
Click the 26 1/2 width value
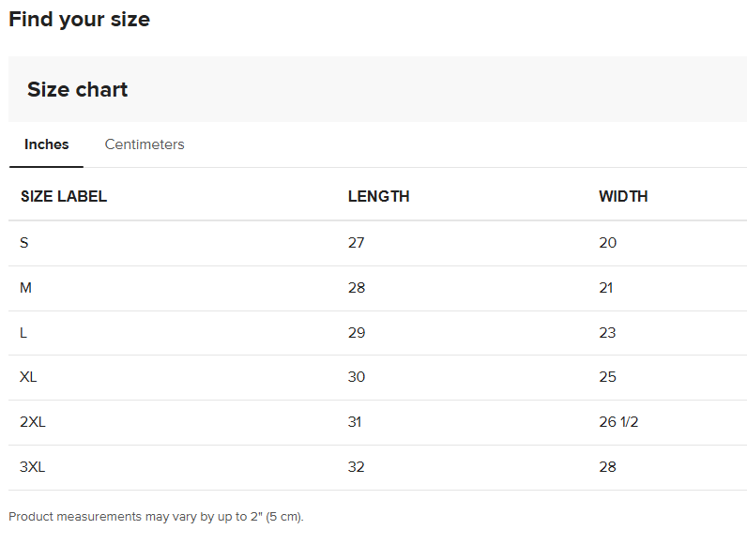618,422
